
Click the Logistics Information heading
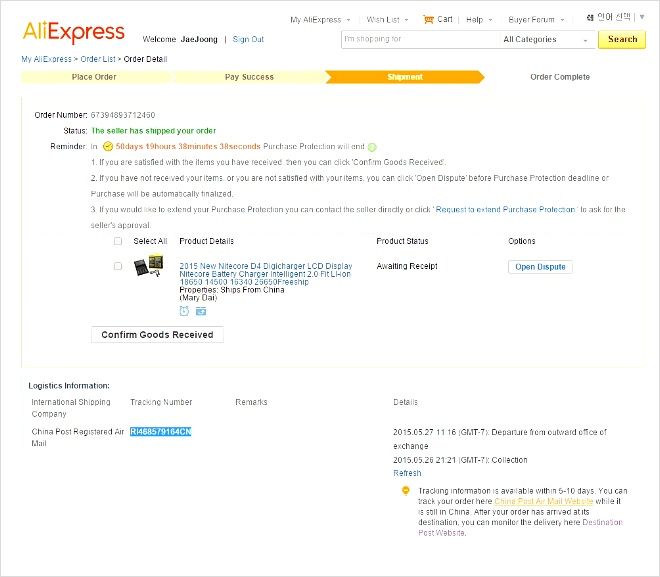coord(69,386)
